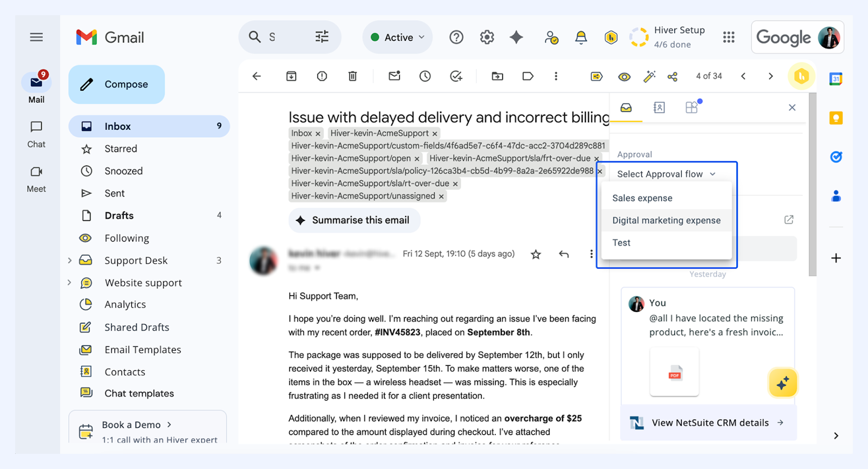Select the Test approval flow

point(667,243)
